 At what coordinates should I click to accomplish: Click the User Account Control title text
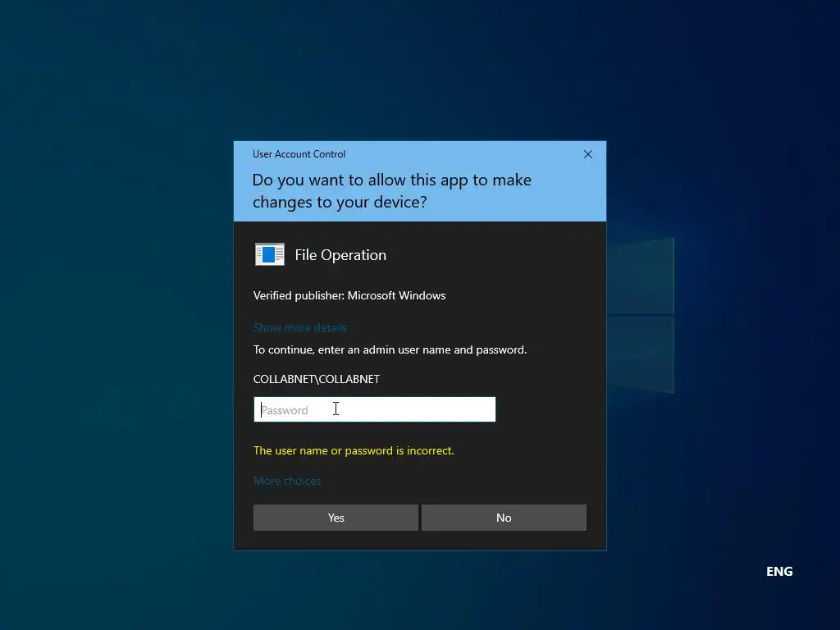(x=299, y=154)
